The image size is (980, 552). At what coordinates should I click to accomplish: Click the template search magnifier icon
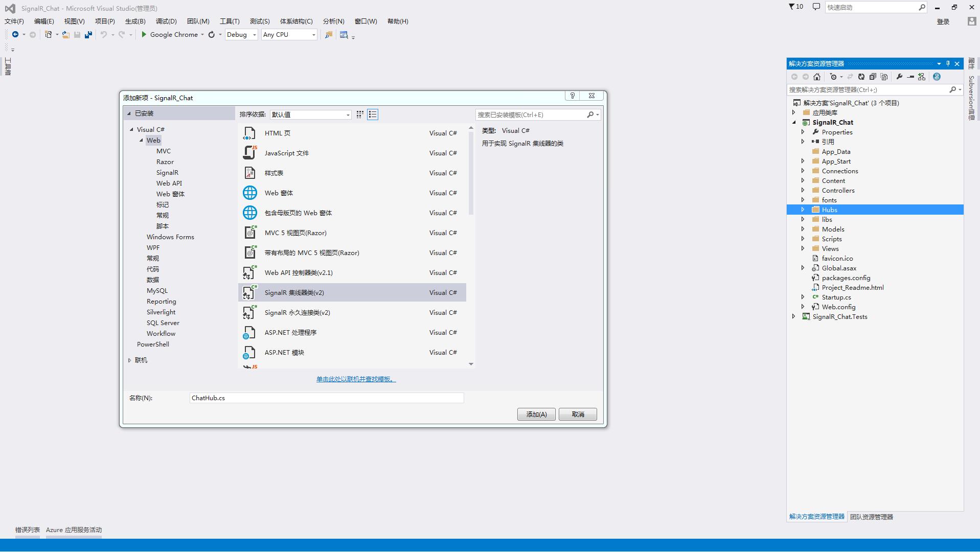(590, 115)
